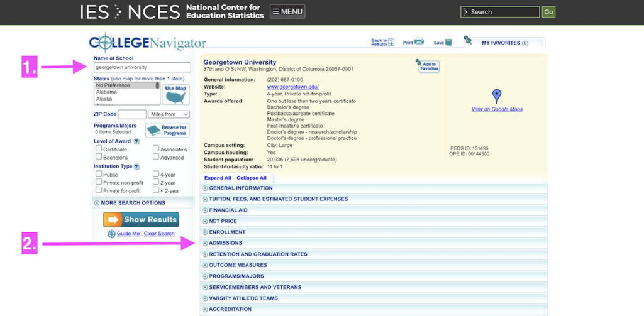Click the Guide Me compass icon
644x316 pixels.
point(111,234)
